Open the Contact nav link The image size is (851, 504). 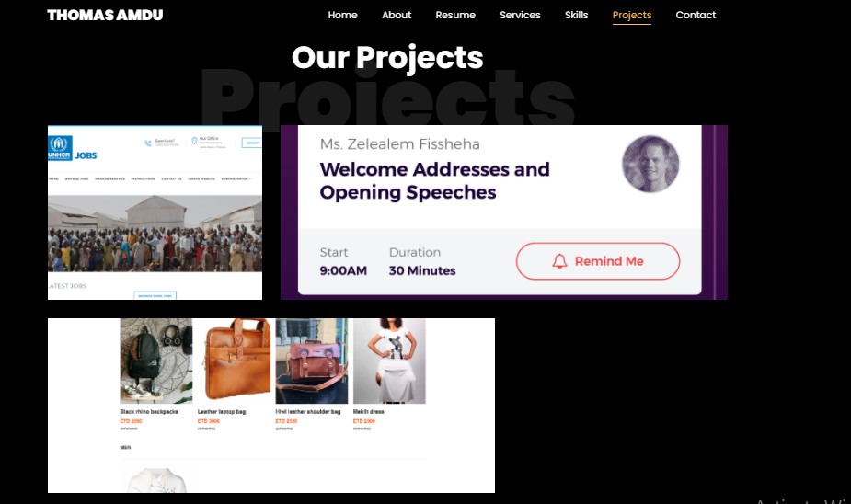(696, 16)
